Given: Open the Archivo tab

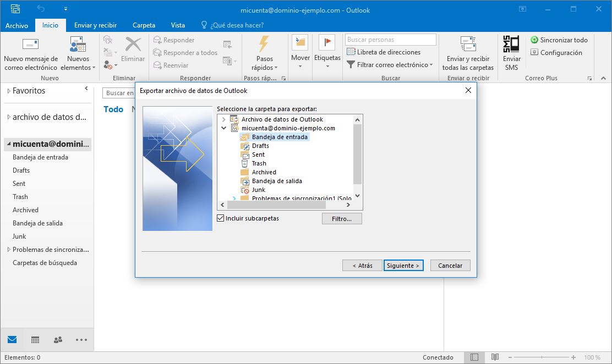Looking at the screenshot, I should pos(17,25).
